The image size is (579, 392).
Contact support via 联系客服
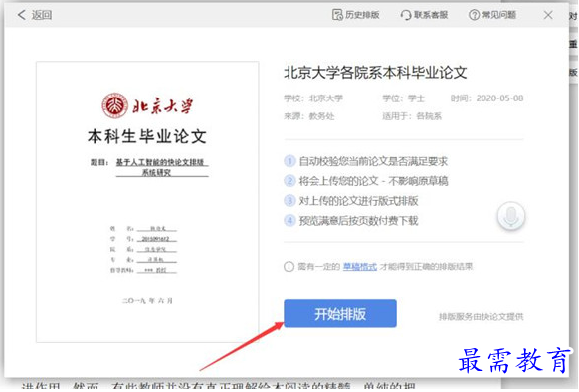(x=424, y=15)
